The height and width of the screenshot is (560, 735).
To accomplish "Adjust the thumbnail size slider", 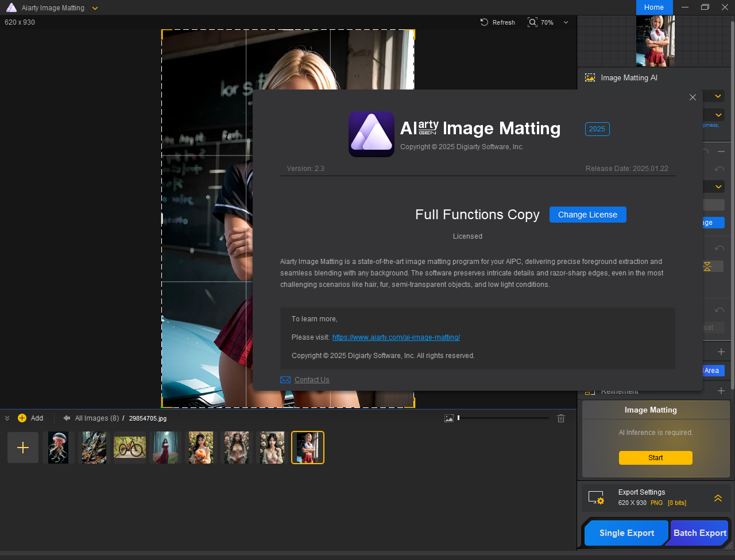I will pos(503,418).
